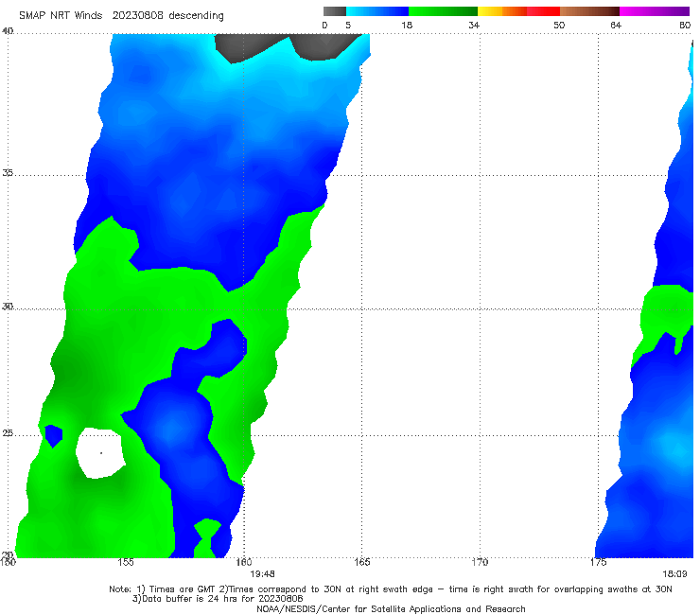Screen dimensions: 700x615
Task: Click the red segment of the color bar
Action: (543, 11)
